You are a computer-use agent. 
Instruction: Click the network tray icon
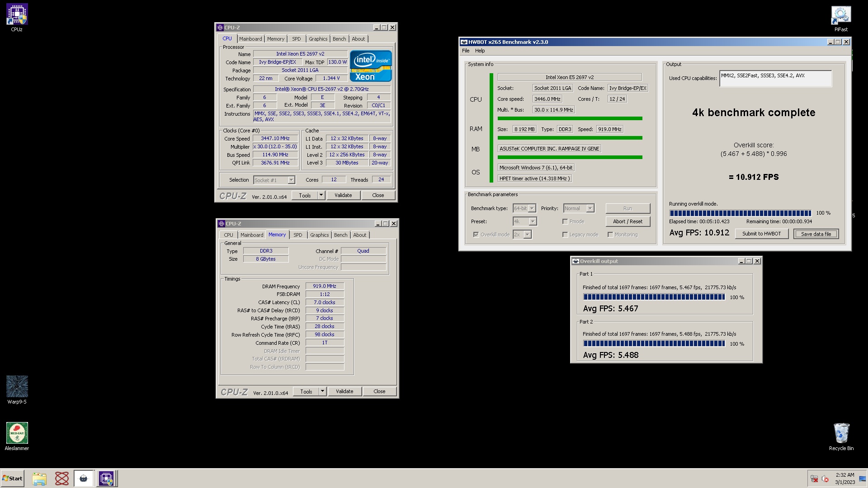coord(814,479)
